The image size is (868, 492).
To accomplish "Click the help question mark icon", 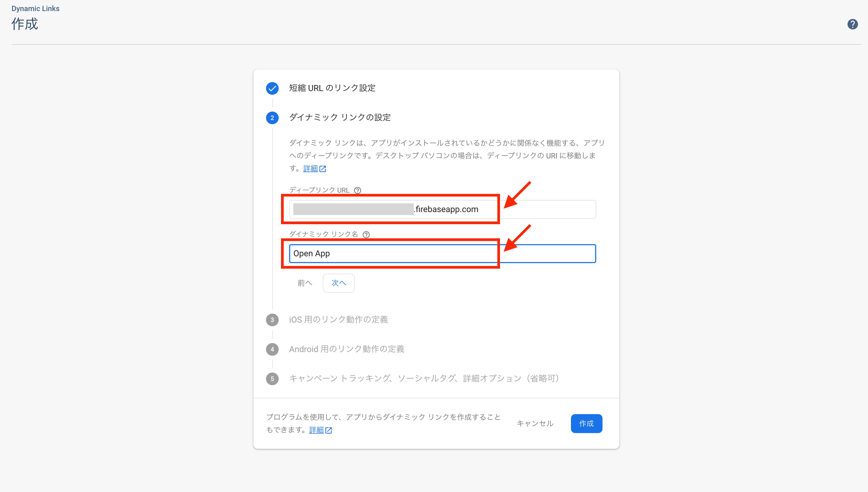I will pos(852,24).
